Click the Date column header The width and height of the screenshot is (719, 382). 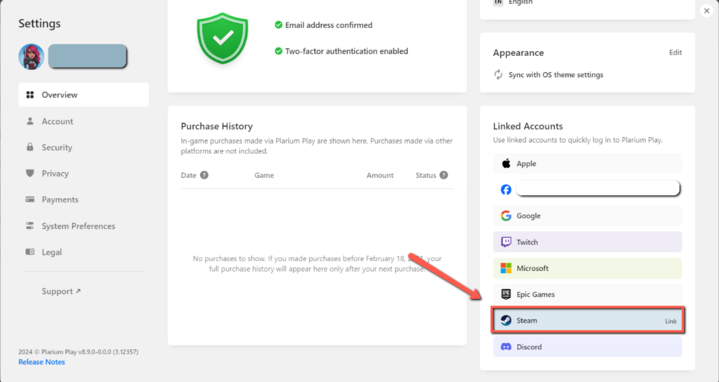coord(188,175)
